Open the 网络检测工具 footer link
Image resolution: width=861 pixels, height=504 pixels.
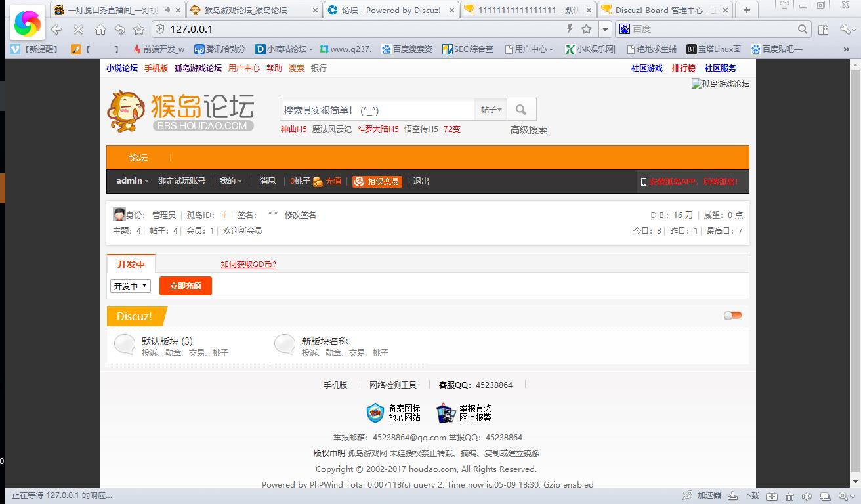click(x=393, y=385)
